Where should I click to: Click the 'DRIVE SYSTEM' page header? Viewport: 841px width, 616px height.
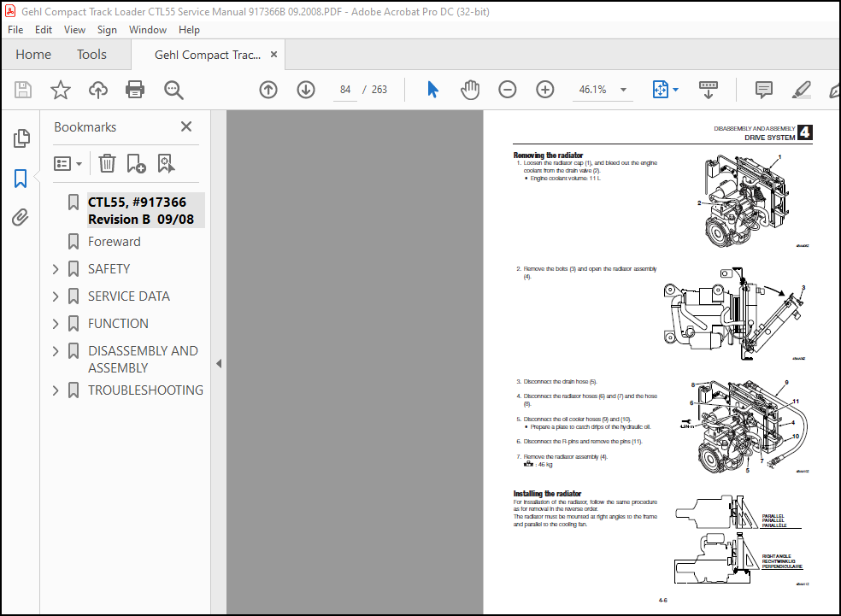[x=770, y=138]
